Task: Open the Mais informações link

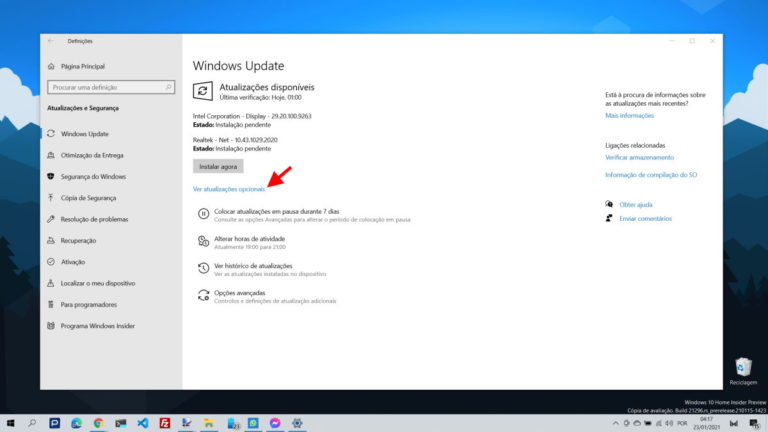Action: [x=629, y=116]
